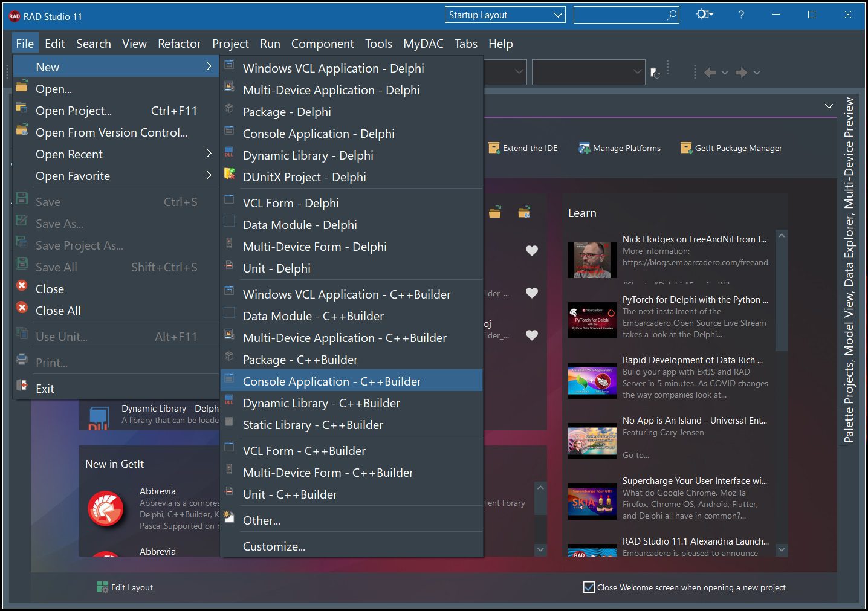This screenshot has width=868, height=611.
Task: Click the icon next to Open Project... entry
Action: pyautogui.click(x=22, y=108)
